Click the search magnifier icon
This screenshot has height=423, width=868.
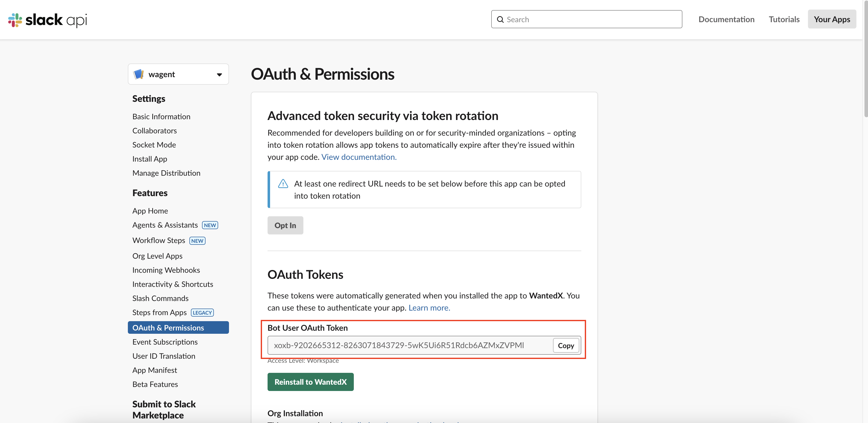500,19
